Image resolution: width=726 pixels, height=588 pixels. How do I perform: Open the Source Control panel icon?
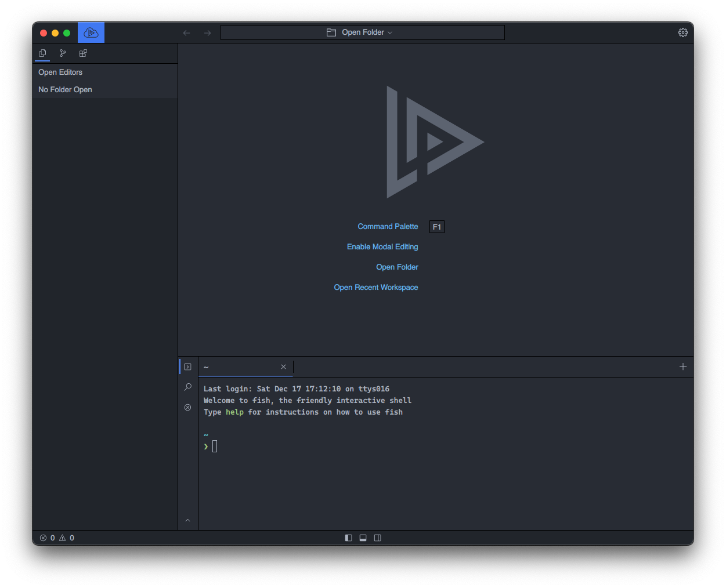point(63,53)
